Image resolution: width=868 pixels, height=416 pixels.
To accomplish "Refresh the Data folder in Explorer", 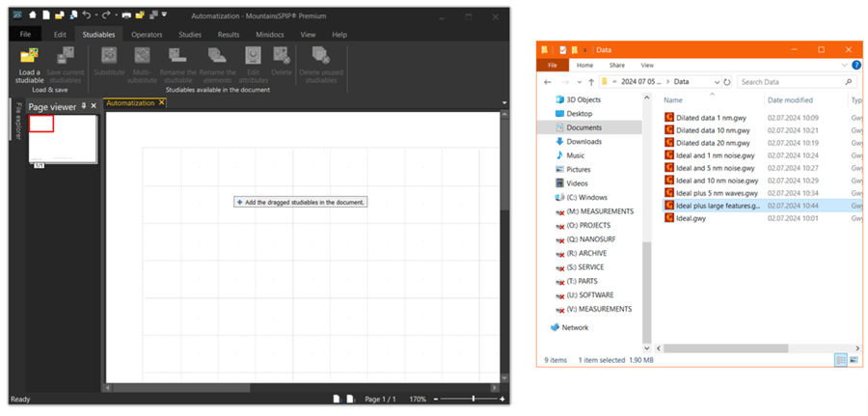I will (727, 82).
